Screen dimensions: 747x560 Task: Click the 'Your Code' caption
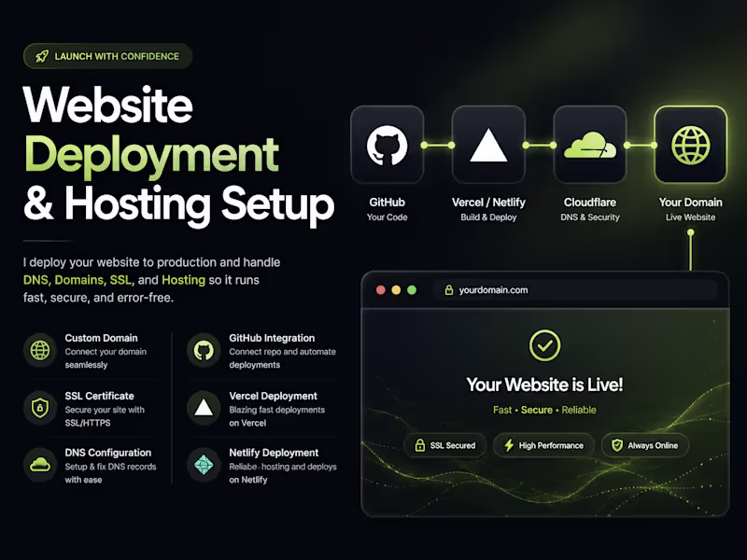[x=387, y=217]
